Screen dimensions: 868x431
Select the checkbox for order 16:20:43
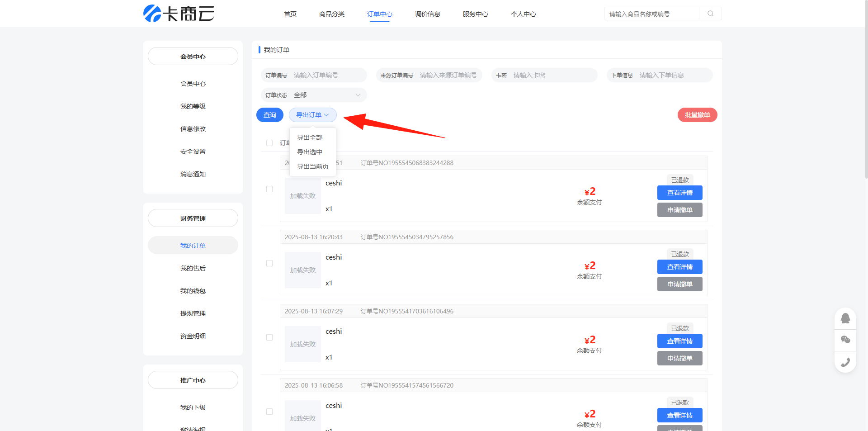[x=269, y=263]
